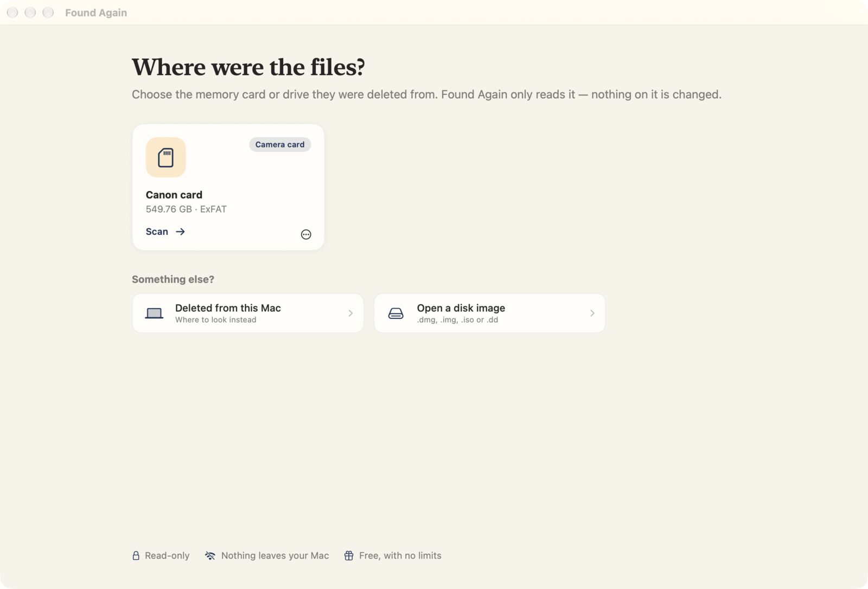
Task: Choose Open a disk image
Action: (489, 313)
